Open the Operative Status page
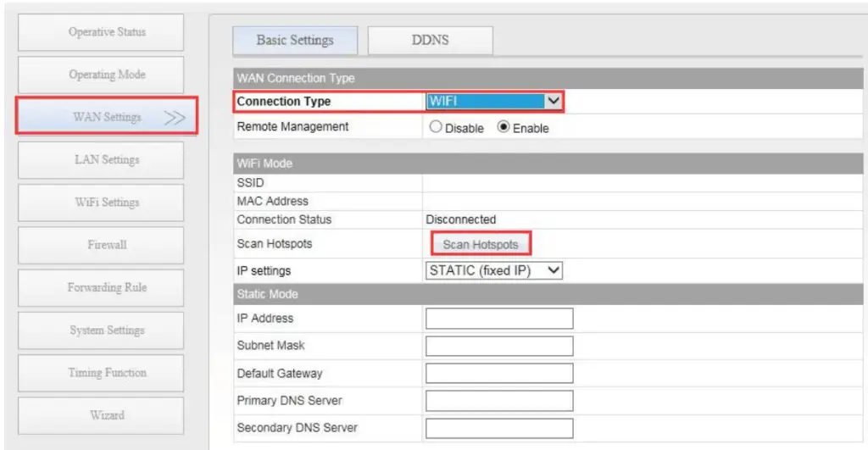868x450 pixels. tap(107, 32)
